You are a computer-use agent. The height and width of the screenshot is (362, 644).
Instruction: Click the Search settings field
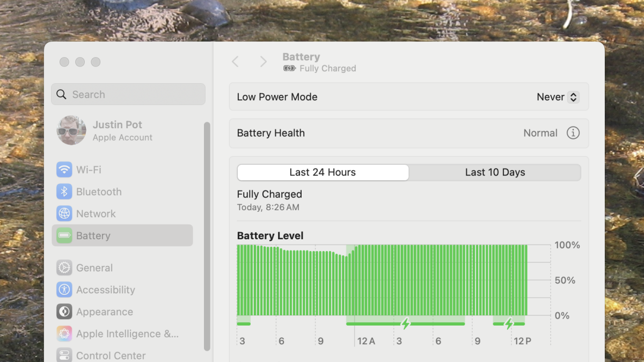[129, 94]
